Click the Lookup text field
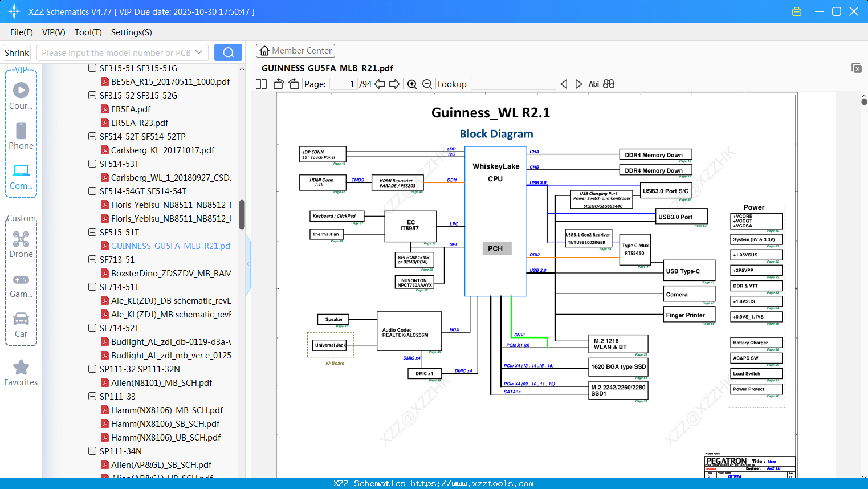Image resolution: width=868 pixels, height=489 pixels. point(513,84)
